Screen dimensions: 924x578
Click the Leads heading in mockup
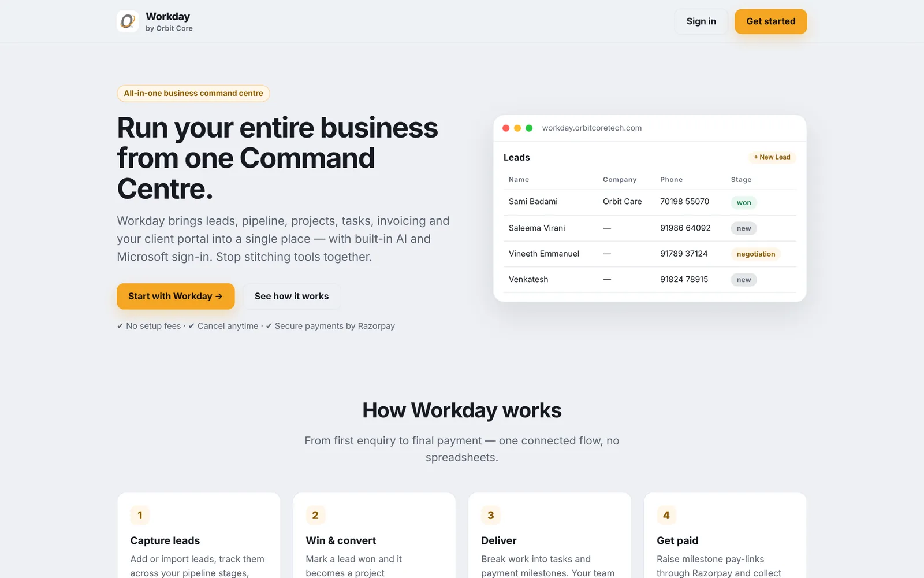click(x=516, y=157)
